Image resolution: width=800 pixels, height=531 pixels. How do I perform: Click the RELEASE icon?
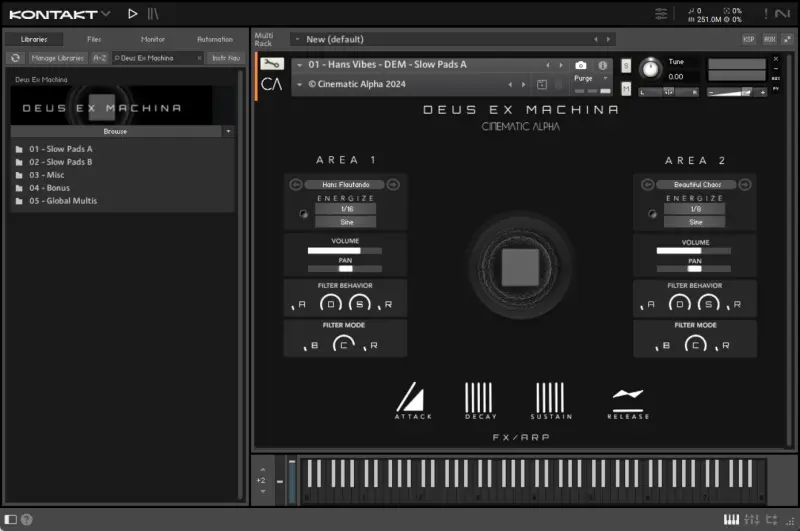628,403
